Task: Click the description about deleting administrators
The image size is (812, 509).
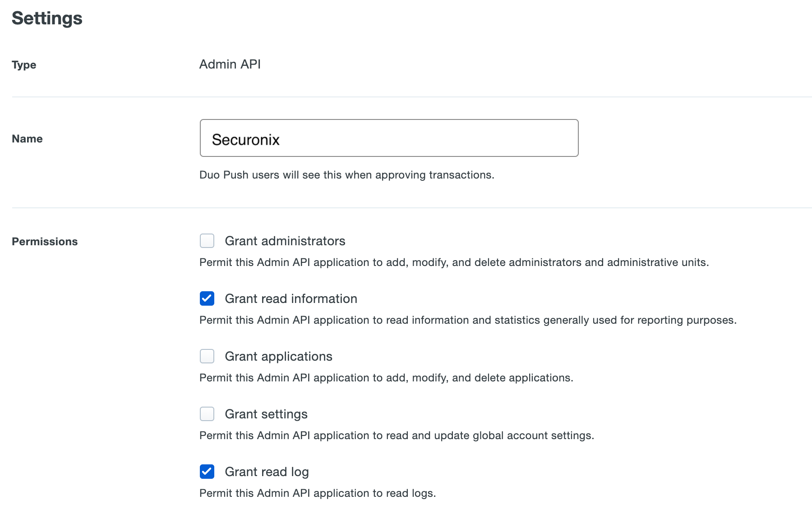Action: pyautogui.click(x=454, y=262)
